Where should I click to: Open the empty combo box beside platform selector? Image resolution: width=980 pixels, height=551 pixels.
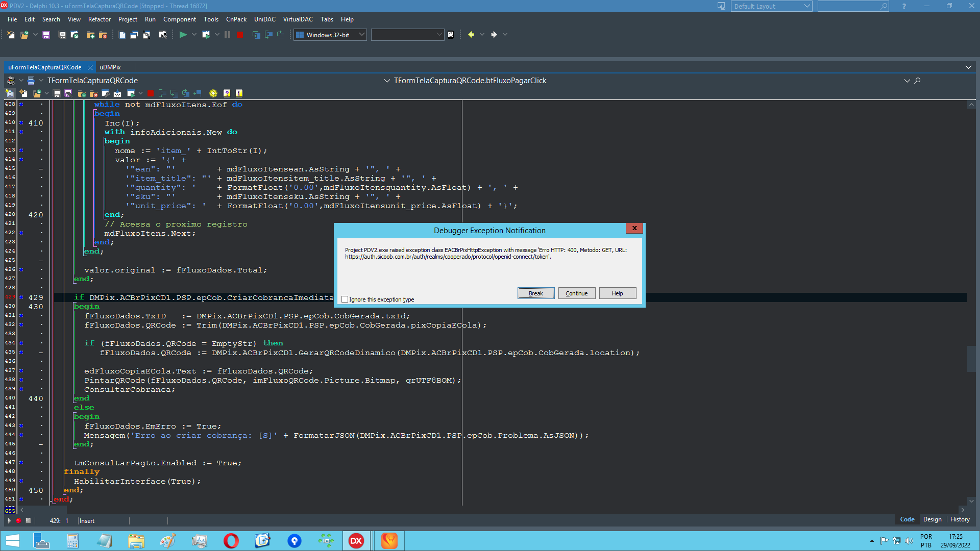point(407,35)
